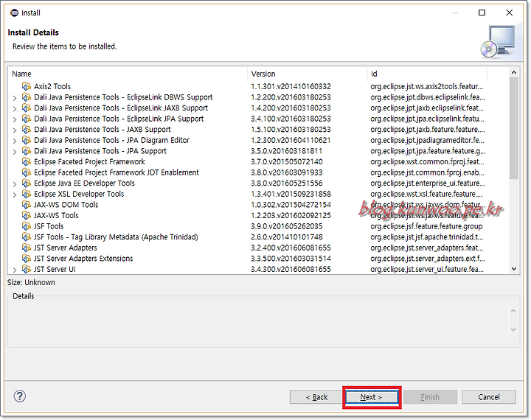Cancel the installation
The height and width of the screenshot is (420, 531).
tap(489, 397)
